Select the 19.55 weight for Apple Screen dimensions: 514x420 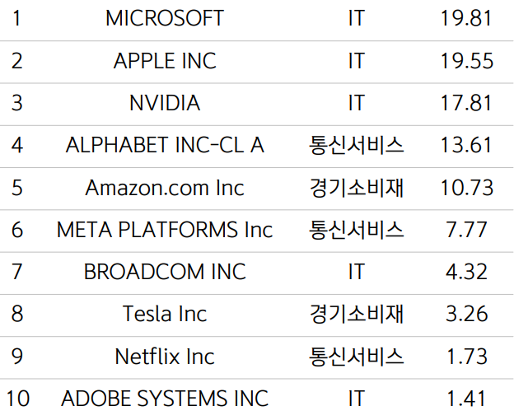(x=466, y=61)
